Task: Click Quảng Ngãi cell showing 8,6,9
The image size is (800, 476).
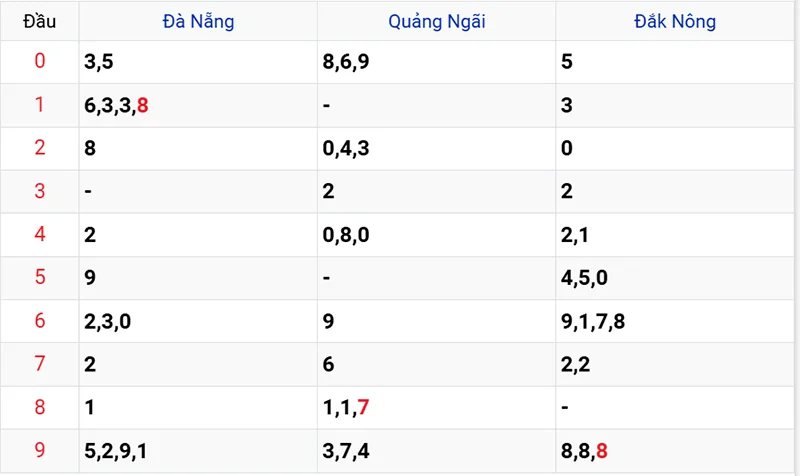Action: tap(347, 61)
